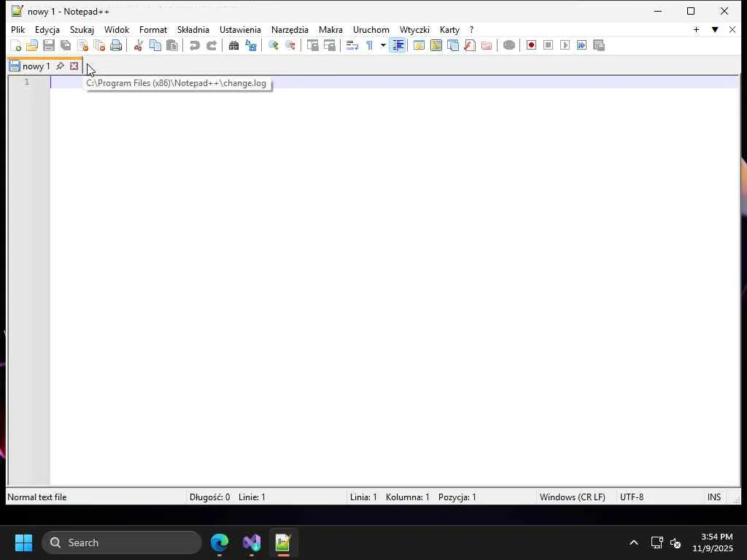Click 'Normal text file' status entry
The height and width of the screenshot is (560, 747).
click(37, 497)
